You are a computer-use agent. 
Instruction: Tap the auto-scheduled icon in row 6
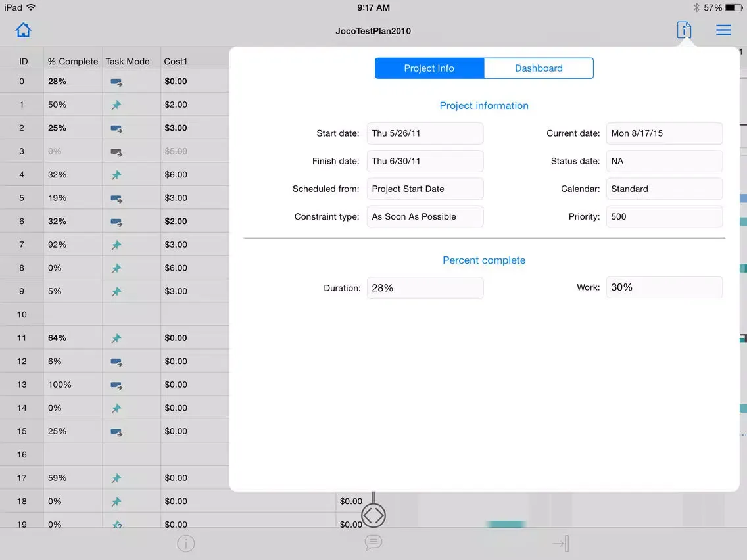point(116,222)
